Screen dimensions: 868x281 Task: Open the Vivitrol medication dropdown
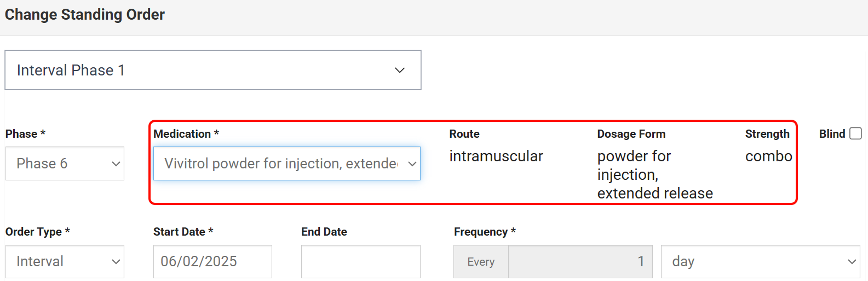pos(280,163)
